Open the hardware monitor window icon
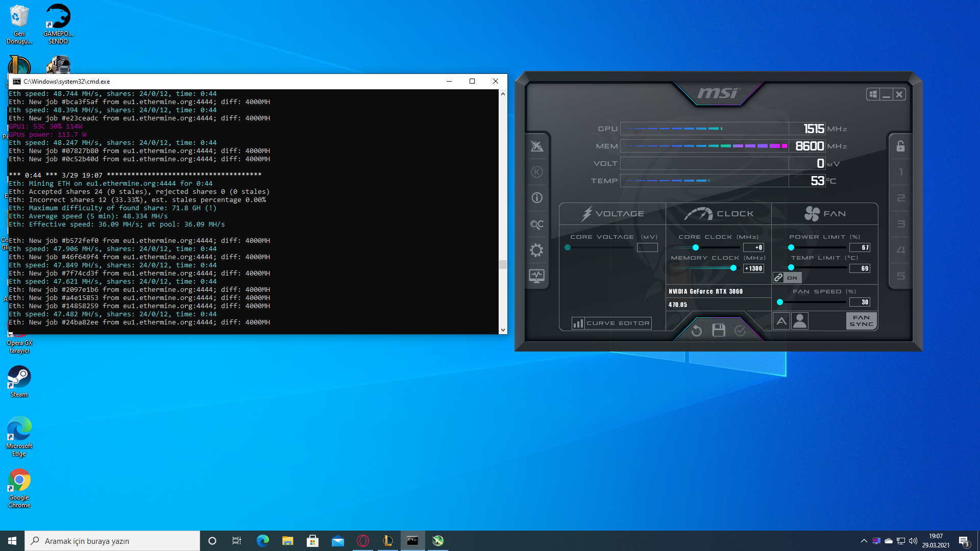Image resolution: width=980 pixels, height=551 pixels. (x=536, y=276)
